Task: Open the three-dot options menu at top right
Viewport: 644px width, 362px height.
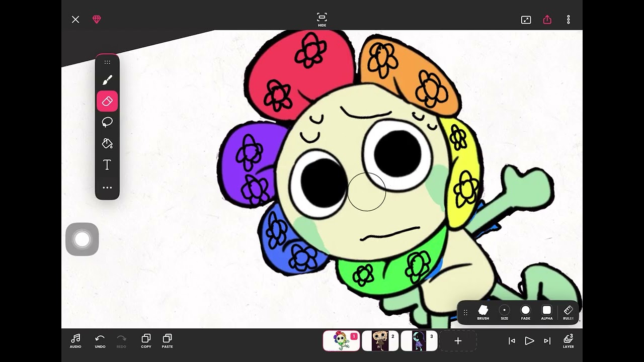Action: pyautogui.click(x=569, y=20)
